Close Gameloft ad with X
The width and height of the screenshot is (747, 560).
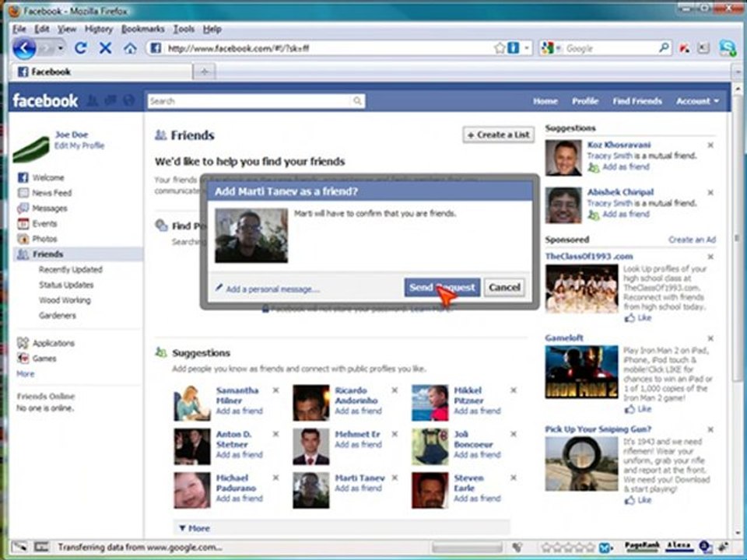click(710, 338)
